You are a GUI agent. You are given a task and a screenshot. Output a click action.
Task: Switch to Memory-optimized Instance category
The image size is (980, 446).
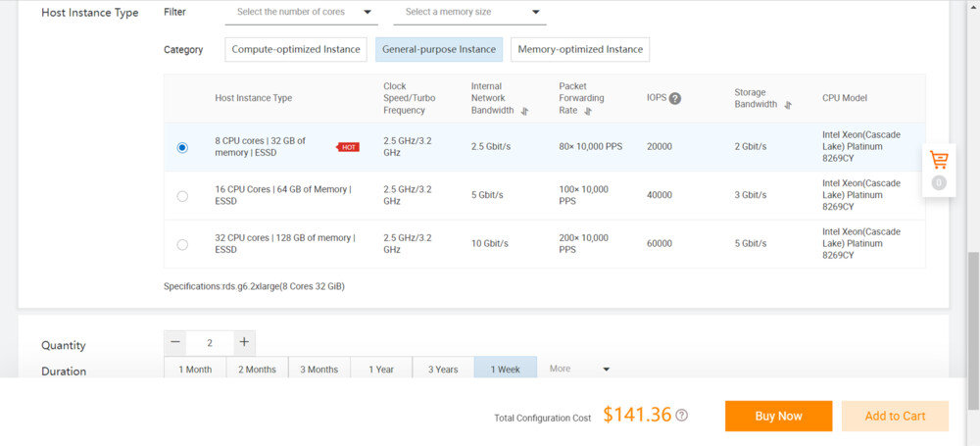(580, 49)
